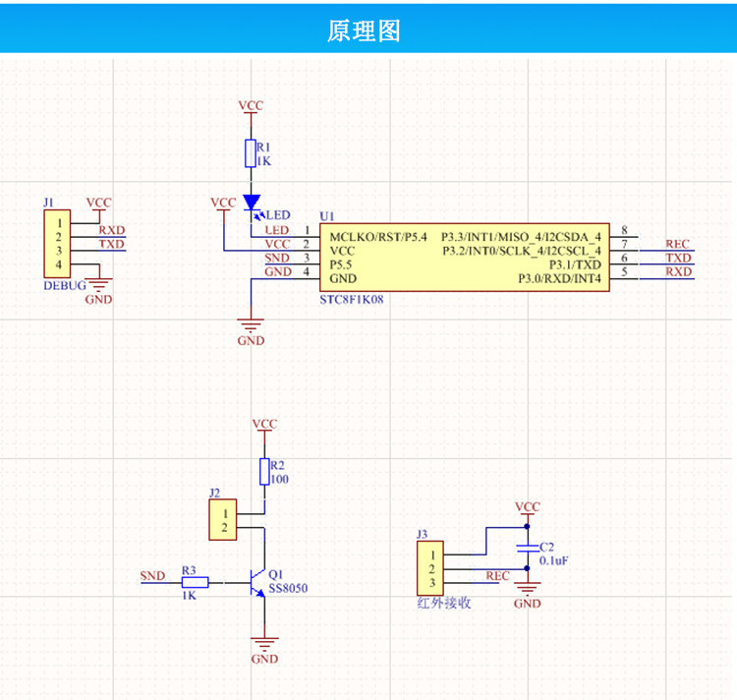The height and width of the screenshot is (700, 737).
Task: Click the 原理图 title in the header
Action: point(364,31)
